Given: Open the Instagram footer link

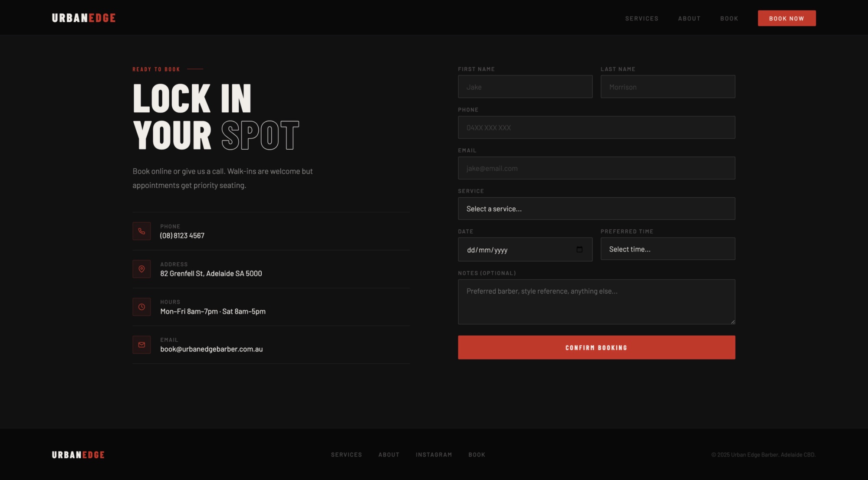Looking at the screenshot, I should pos(434,455).
